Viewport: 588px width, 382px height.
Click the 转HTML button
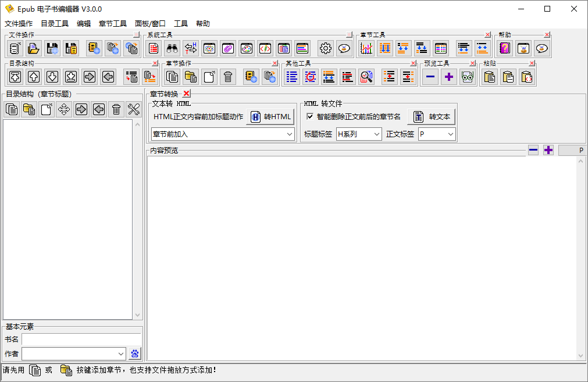point(270,115)
